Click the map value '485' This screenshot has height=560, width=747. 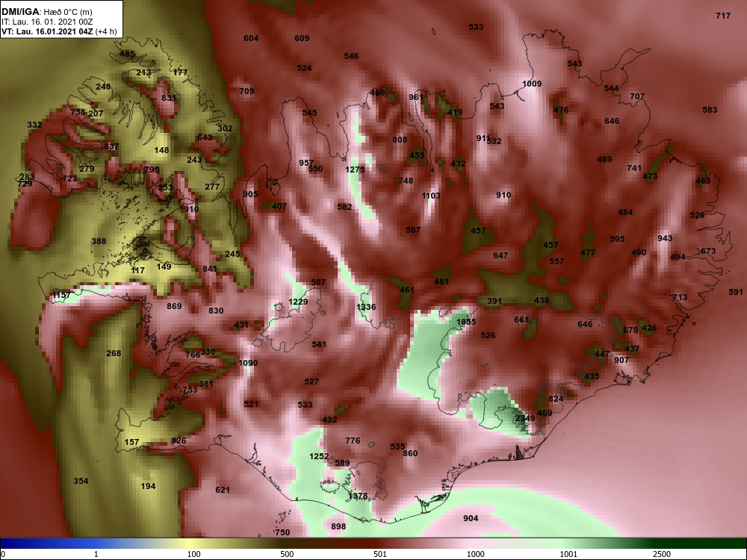point(127,54)
